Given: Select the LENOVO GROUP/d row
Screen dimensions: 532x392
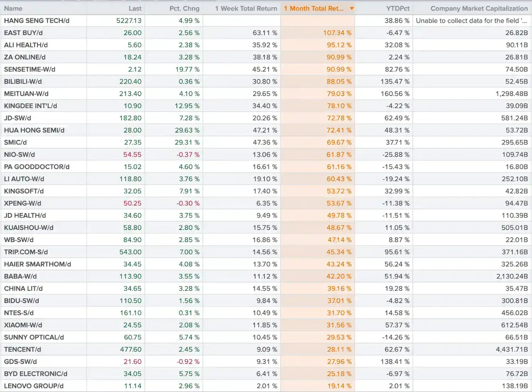Looking at the screenshot, I should pyautogui.click(x=266, y=386).
